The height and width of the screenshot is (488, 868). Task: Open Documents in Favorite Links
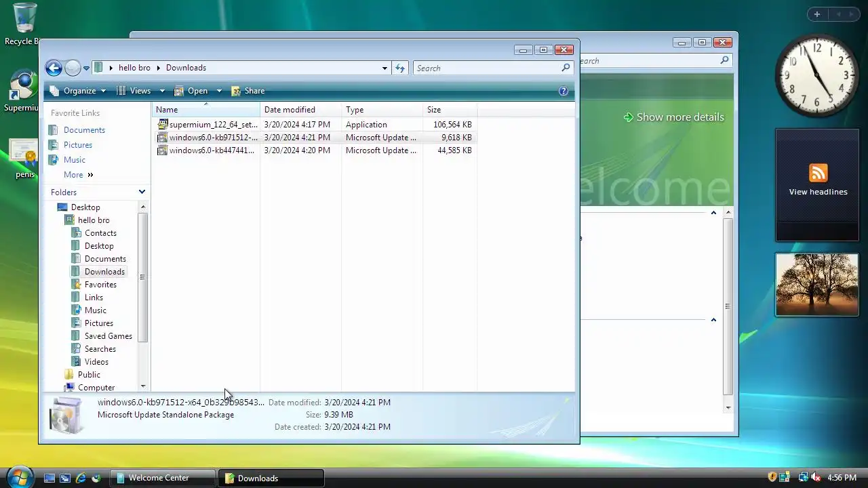[x=84, y=130]
